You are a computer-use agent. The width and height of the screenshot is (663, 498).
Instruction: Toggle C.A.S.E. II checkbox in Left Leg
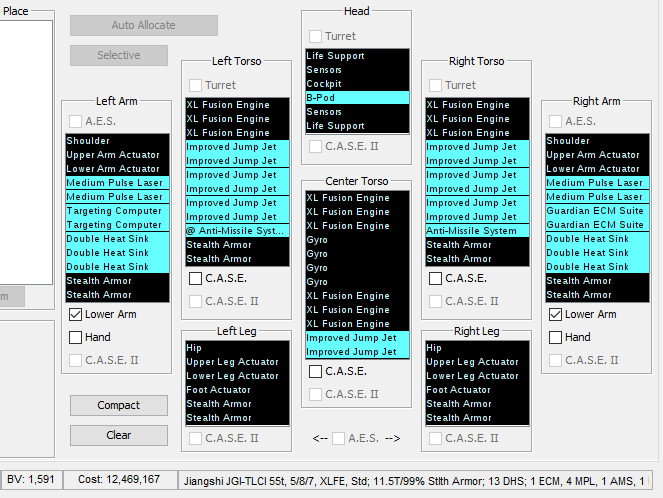[195, 438]
